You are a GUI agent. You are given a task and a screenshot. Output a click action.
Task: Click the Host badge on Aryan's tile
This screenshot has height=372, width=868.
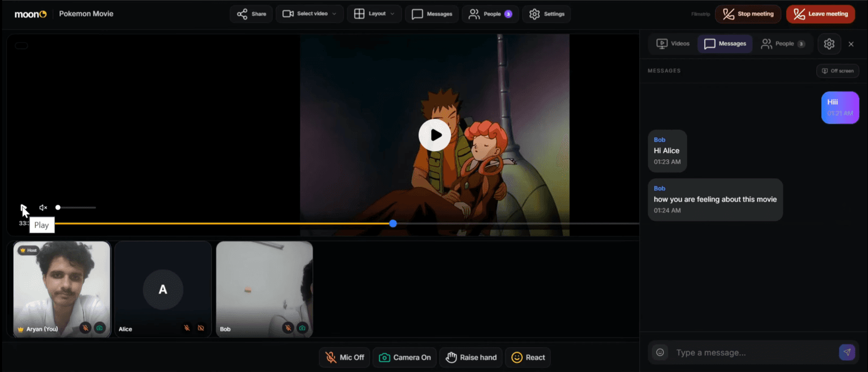[x=28, y=250]
